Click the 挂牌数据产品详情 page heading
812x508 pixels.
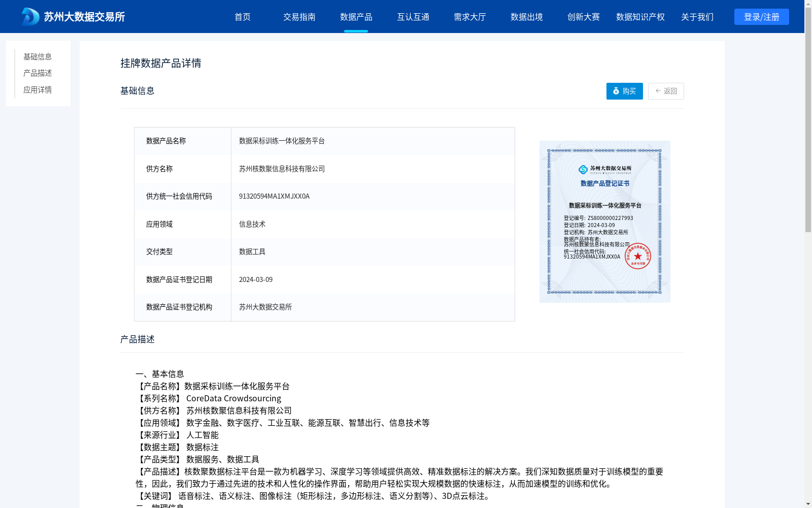tap(161, 63)
